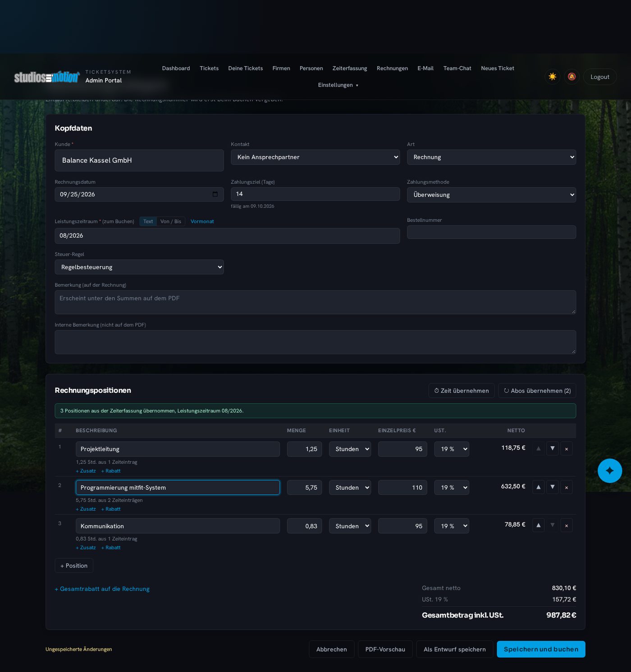Click the studios motion logo
The width and height of the screenshot is (631, 672).
tap(47, 77)
